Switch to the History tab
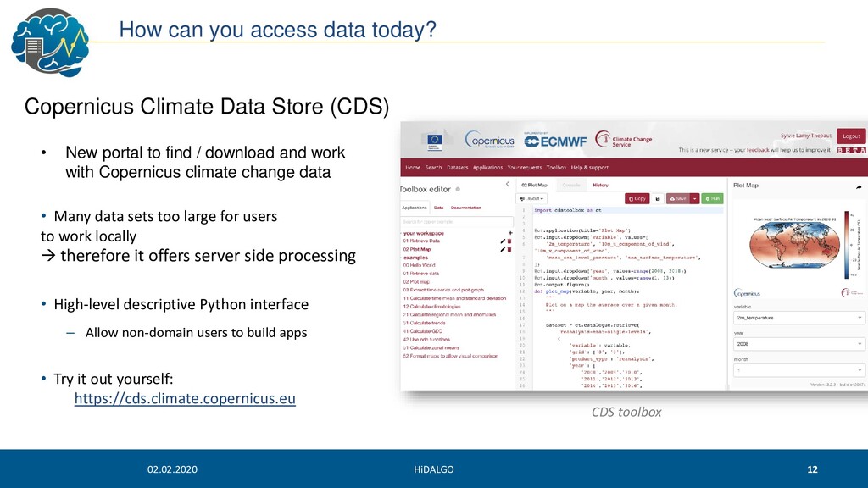This screenshot has height=488, width=868. coord(600,186)
